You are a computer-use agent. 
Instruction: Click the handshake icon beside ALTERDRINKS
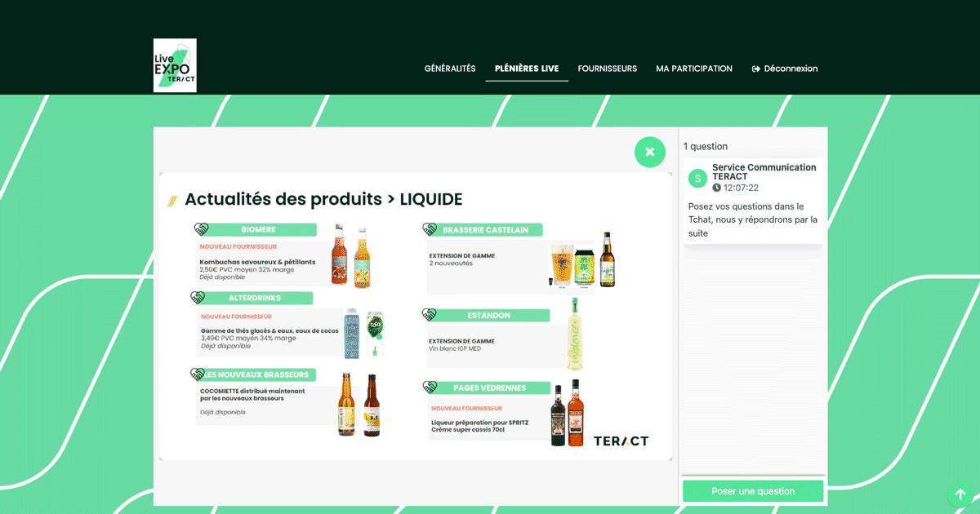pyautogui.click(x=198, y=298)
